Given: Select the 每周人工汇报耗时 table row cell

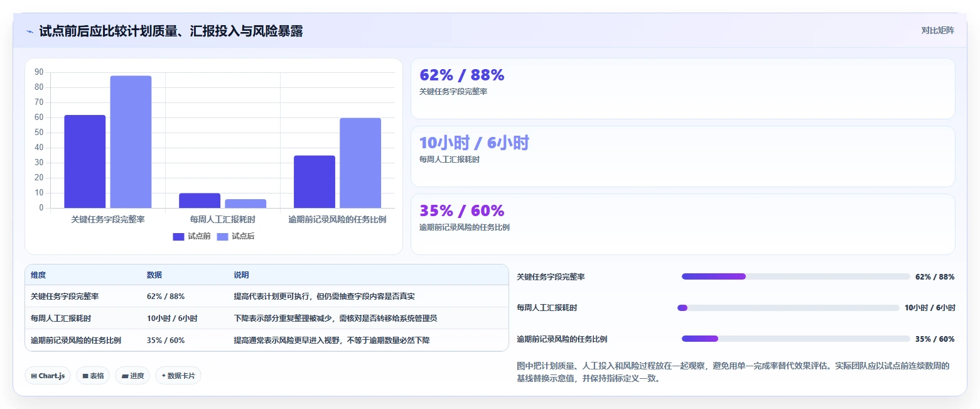Looking at the screenshot, I should [61, 319].
